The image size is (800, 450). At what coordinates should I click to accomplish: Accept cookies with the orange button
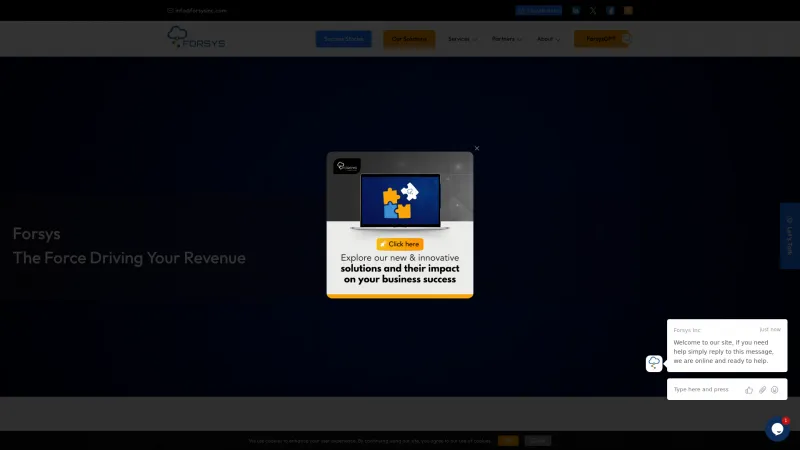(x=508, y=441)
